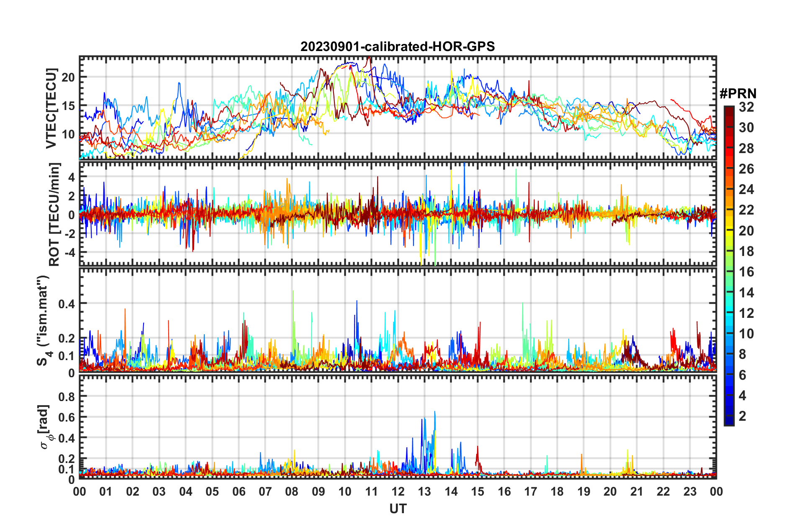Select ROT y-axis tick label -4

pos(69,253)
